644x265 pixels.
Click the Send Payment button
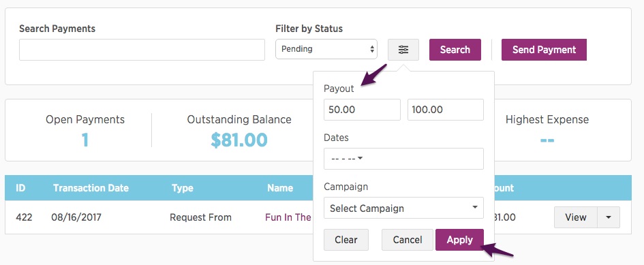[545, 50]
